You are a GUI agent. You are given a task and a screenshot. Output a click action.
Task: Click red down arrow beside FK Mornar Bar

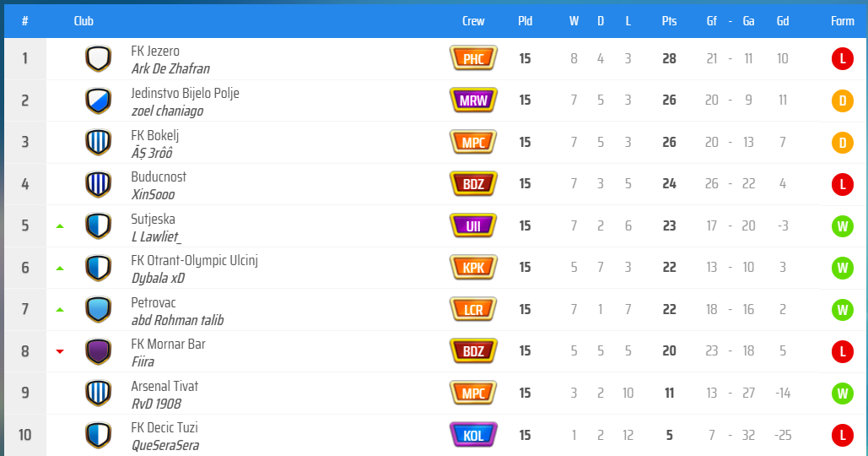click(x=60, y=351)
